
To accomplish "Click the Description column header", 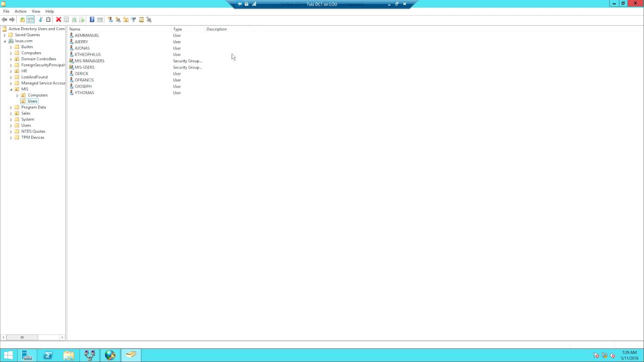I will [x=229, y=29].
